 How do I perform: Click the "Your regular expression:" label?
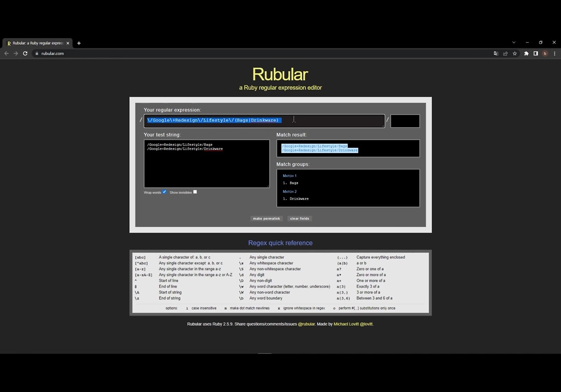(172, 110)
